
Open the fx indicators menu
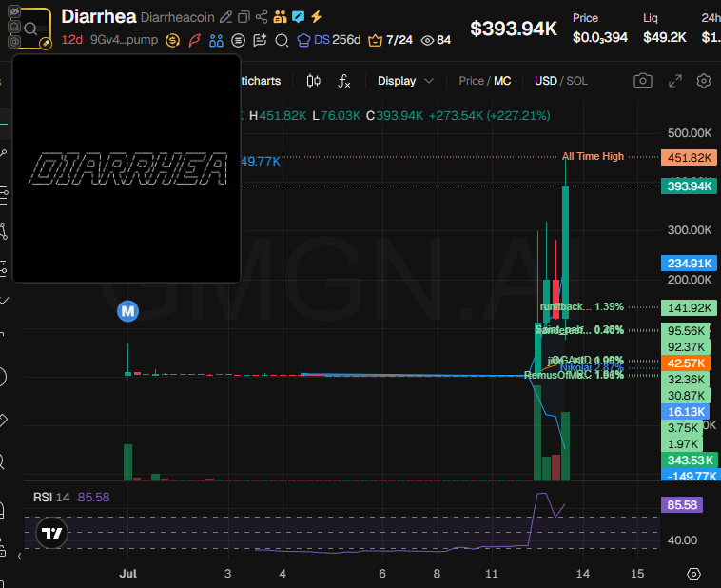(x=344, y=81)
